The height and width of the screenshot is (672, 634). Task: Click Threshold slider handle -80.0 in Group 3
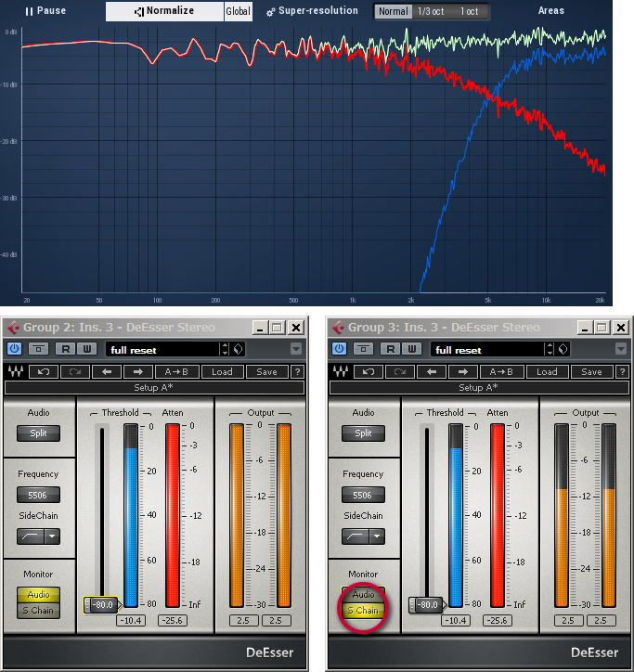(x=427, y=605)
